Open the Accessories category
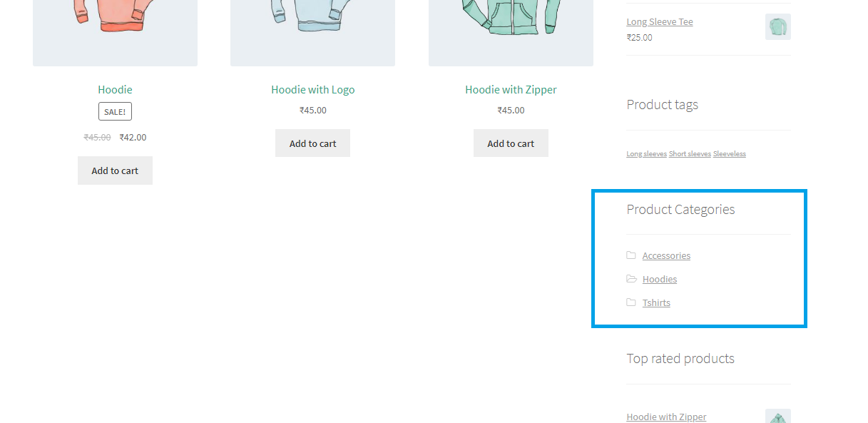 coord(666,255)
